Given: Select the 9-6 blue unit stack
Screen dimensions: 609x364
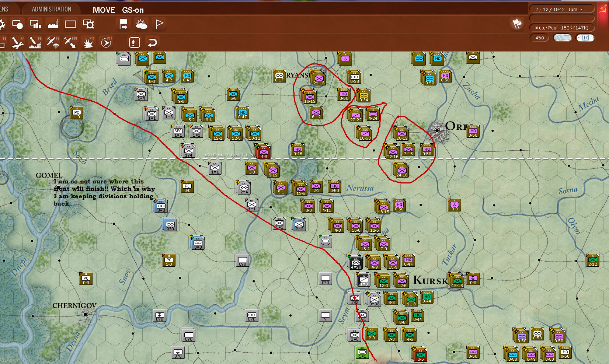Looking at the screenshot, I should (180, 96).
